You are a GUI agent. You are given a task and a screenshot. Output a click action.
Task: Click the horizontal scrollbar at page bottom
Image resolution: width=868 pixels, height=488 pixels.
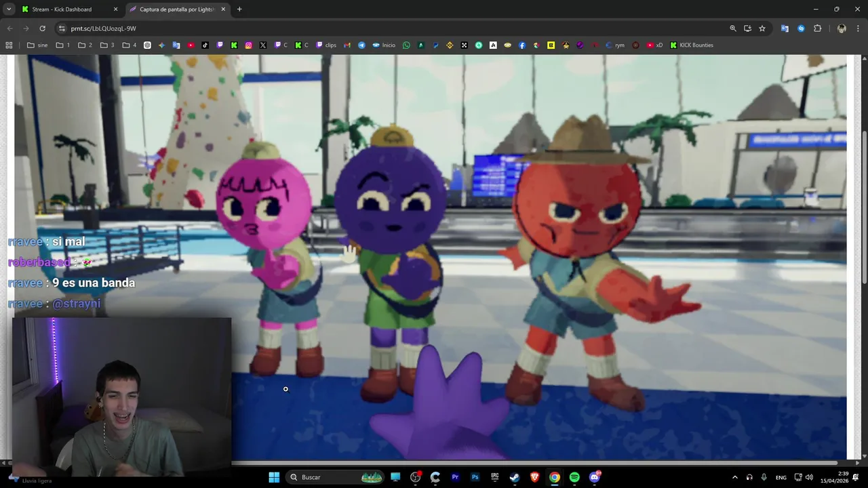(x=427, y=463)
